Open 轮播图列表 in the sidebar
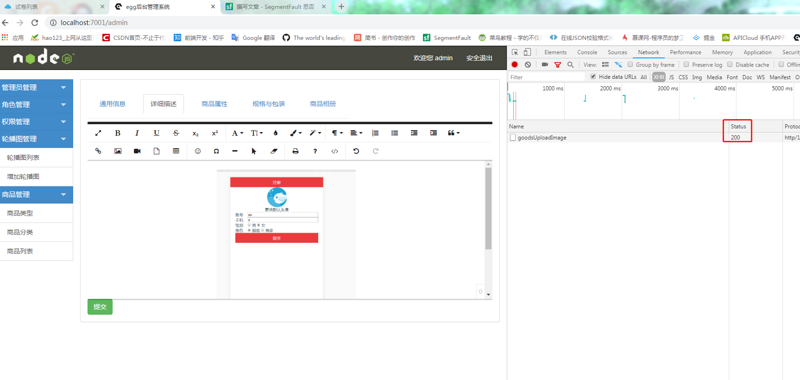800x380 pixels. click(x=23, y=158)
